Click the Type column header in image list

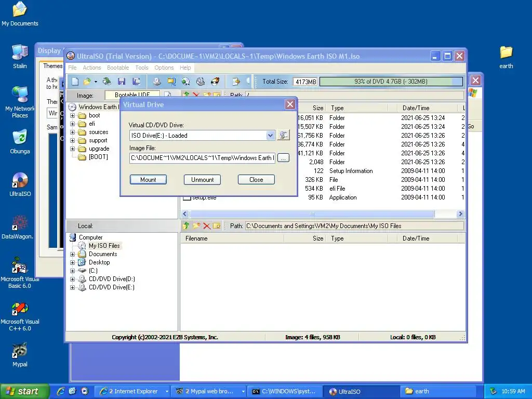coord(358,108)
